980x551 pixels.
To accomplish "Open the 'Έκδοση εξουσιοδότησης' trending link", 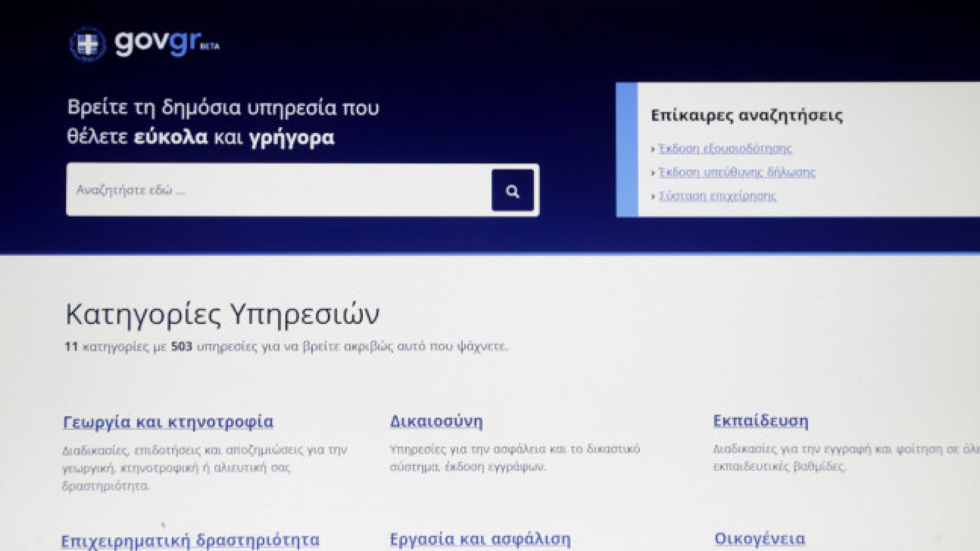I will point(725,148).
